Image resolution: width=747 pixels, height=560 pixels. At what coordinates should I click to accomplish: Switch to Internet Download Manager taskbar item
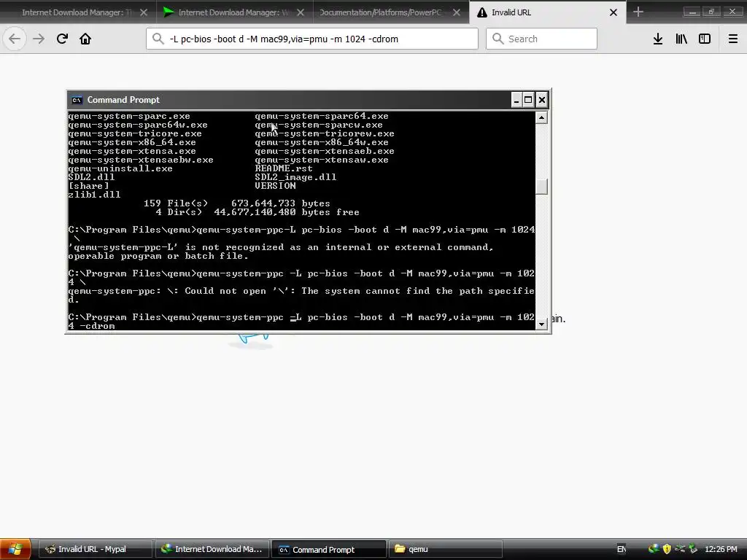[x=212, y=550]
